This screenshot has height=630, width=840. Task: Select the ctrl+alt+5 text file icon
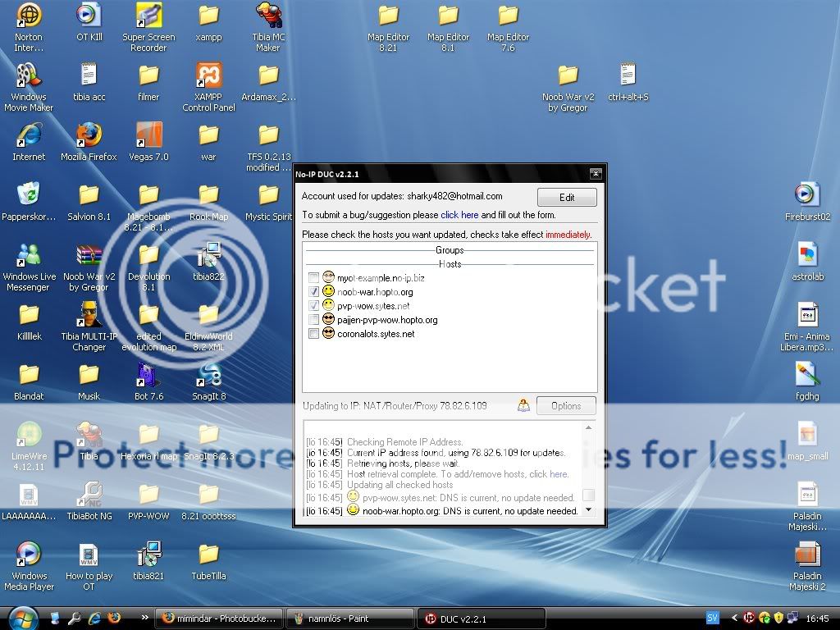point(628,81)
